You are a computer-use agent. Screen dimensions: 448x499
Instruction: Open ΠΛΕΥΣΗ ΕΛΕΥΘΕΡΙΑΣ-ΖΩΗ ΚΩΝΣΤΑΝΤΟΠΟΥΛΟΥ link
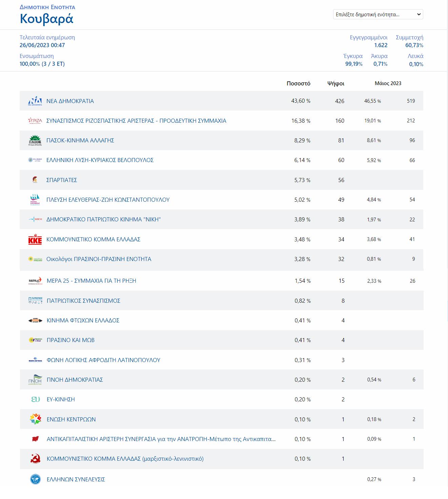(108, 200)
